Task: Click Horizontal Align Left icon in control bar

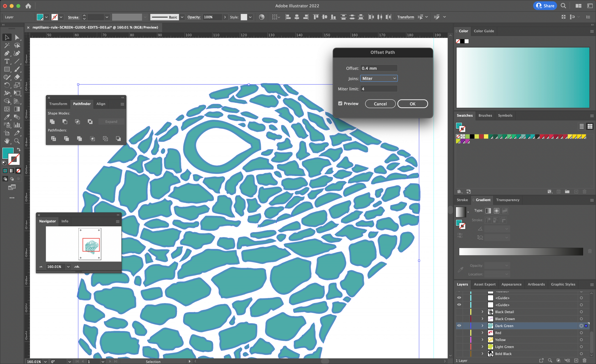Action: tap(288, 17)
